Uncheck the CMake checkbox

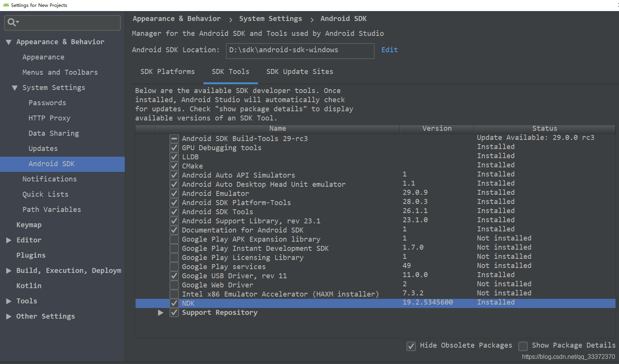(174, 166)
